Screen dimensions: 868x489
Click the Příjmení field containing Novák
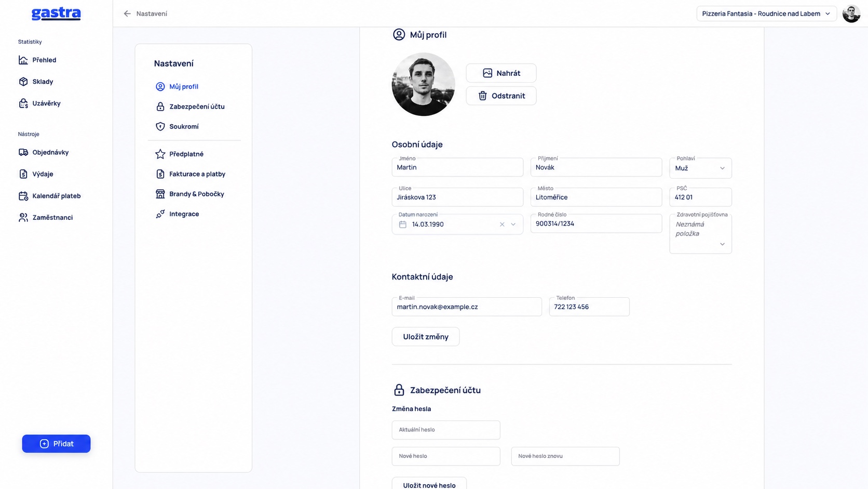pyautogui.click(x=596, y=167)
